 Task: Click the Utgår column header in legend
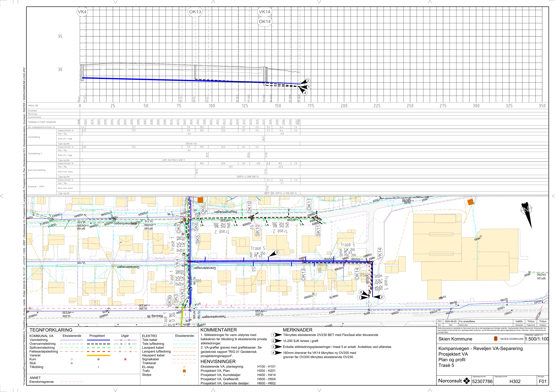(125, 336)
